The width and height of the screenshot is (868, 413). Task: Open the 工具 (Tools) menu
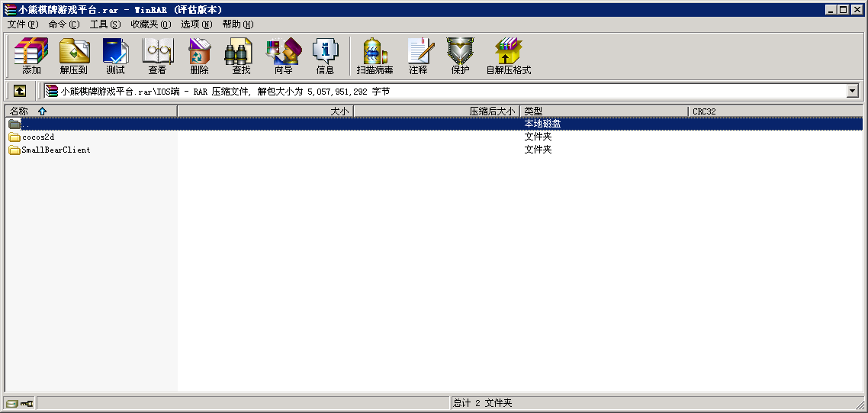pyautogui.click(x=104, y=24)
